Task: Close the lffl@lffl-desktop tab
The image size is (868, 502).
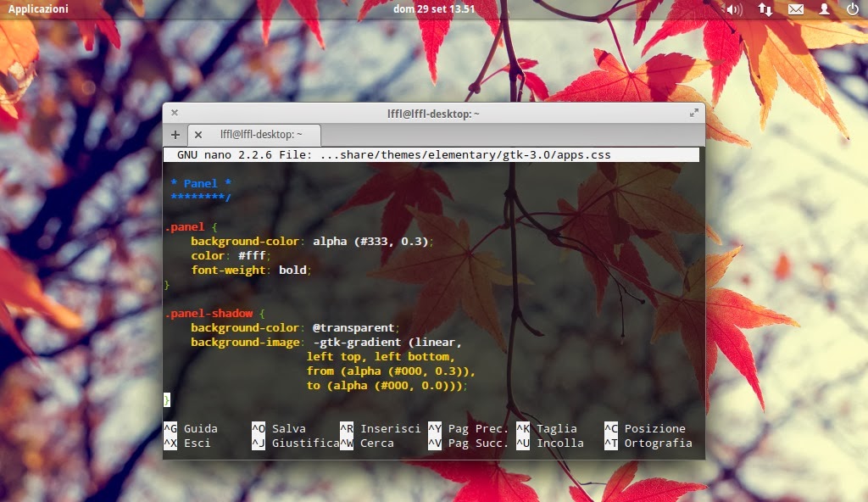Action: coord(198,135)
